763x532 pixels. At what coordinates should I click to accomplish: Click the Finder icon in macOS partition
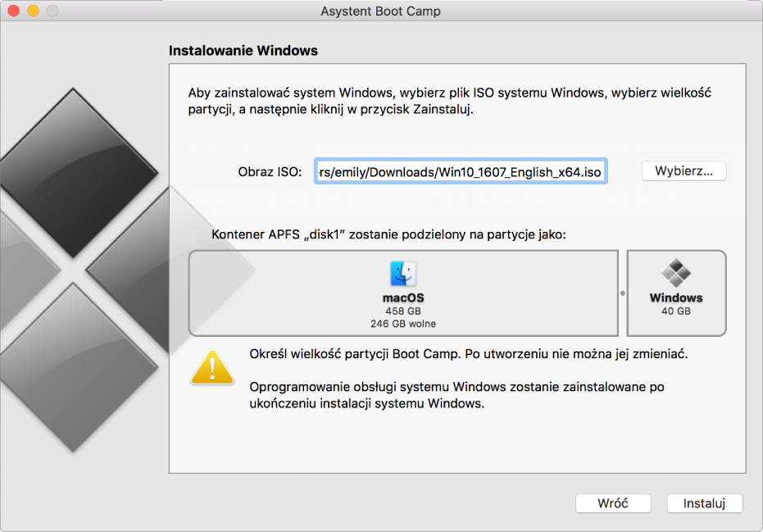pyautogui.click(x=403, y=274)
